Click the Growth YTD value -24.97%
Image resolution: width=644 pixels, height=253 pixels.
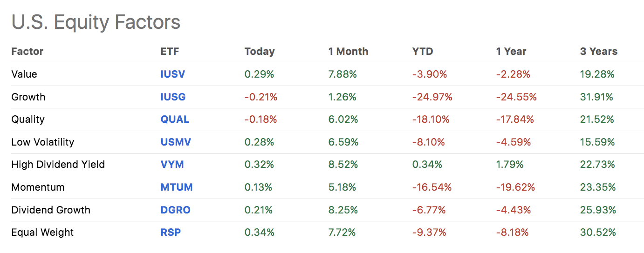coord(432,97)
